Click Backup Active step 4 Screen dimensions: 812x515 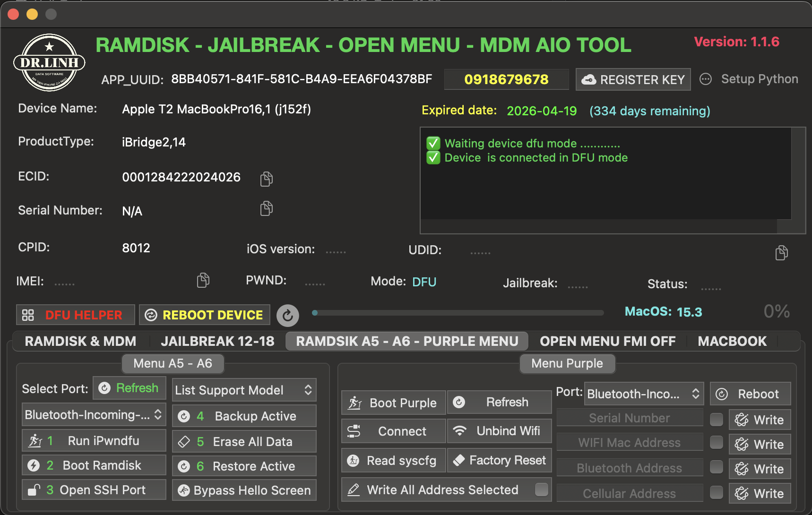[x=244, y=416]
